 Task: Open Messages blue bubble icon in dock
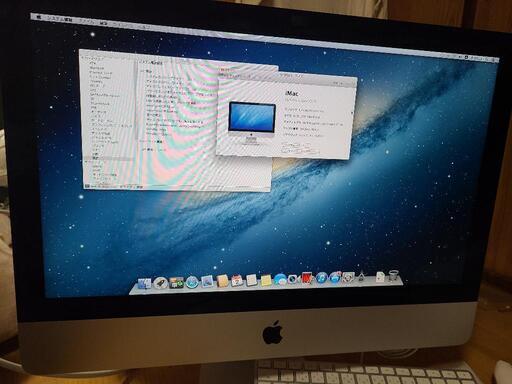pyautogui.click(x=280, y=280)
